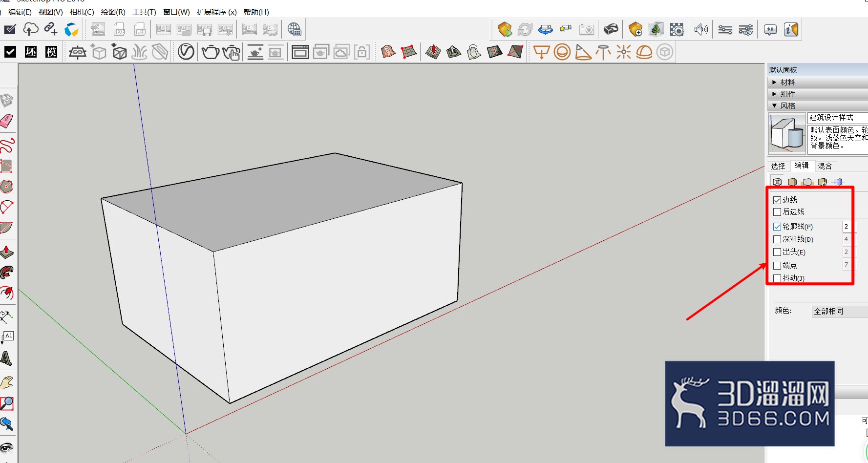The width and height of the screenshot is (868, 463).
Task: Select the Sandbox From Contours tool
Action: (388, 51)
